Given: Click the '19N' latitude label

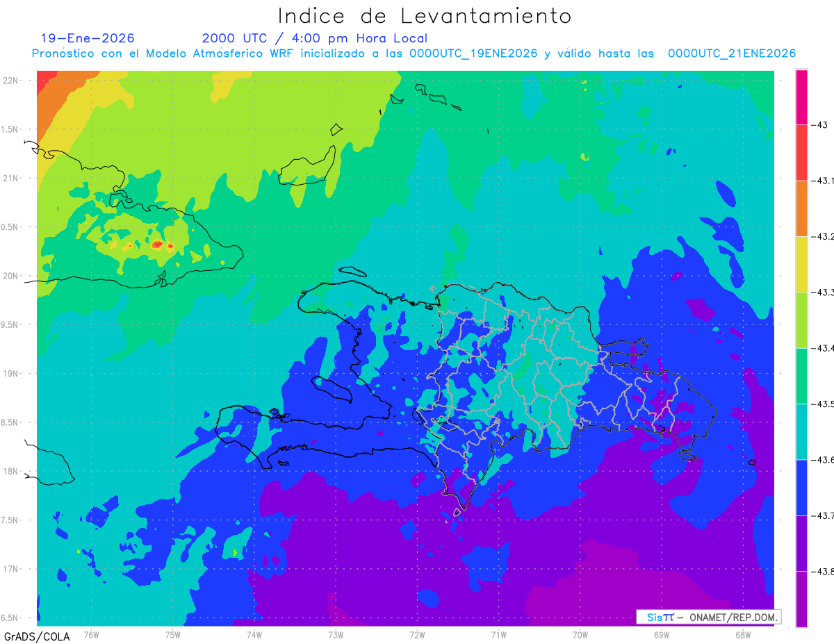Looking at the screenshot, I should 12,373.
